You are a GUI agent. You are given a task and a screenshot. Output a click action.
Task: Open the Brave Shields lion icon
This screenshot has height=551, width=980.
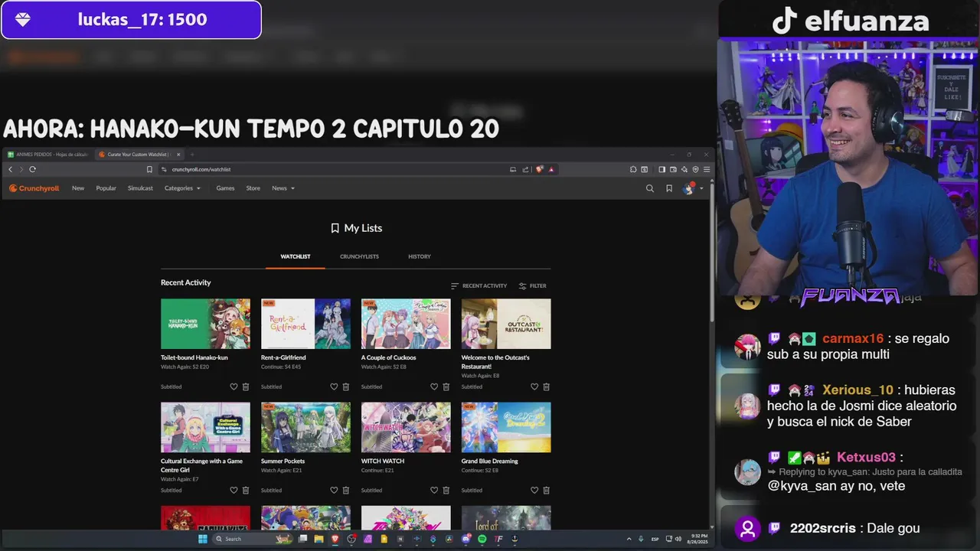coord(539,169)
